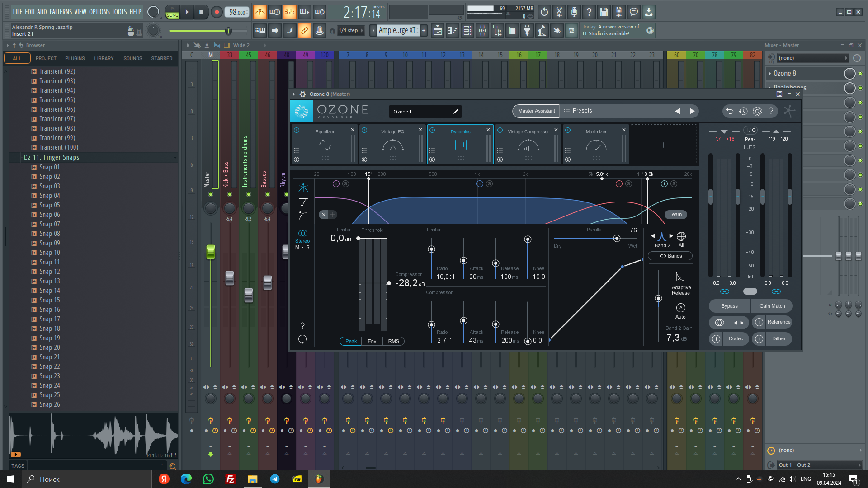Open the PATTERNS menu

tap(61, 12)
